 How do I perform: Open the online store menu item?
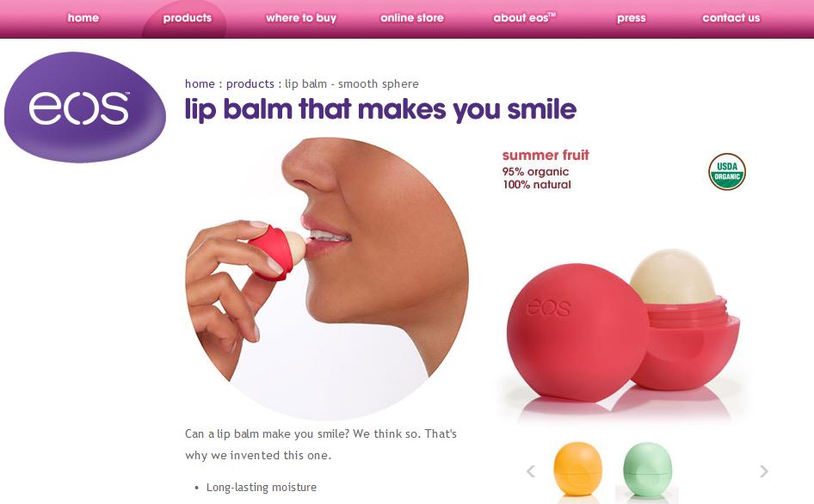pyautogui.click(x=412, y=18)
